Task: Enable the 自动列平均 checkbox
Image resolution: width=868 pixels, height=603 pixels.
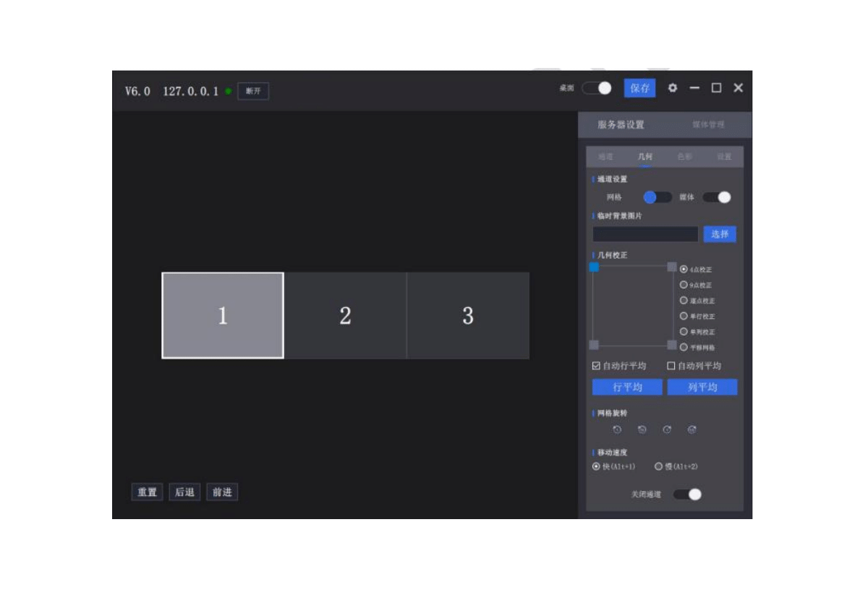Action: click(671, 366)
